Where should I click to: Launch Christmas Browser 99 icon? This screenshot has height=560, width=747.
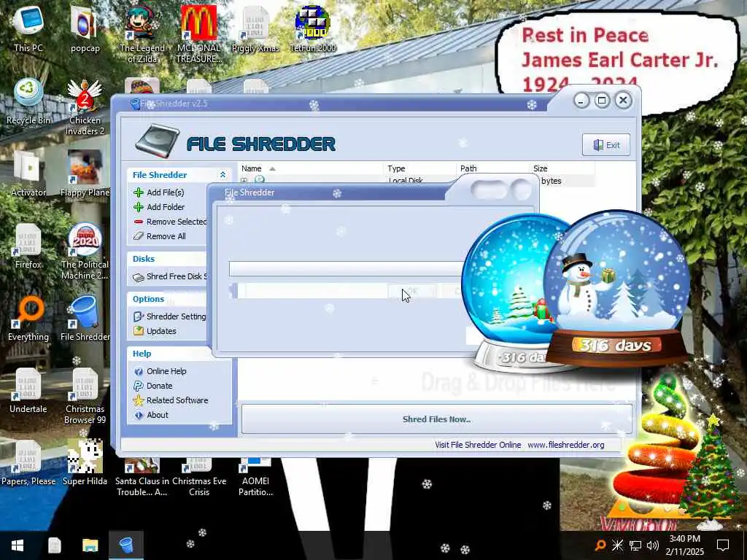[85, 396]
